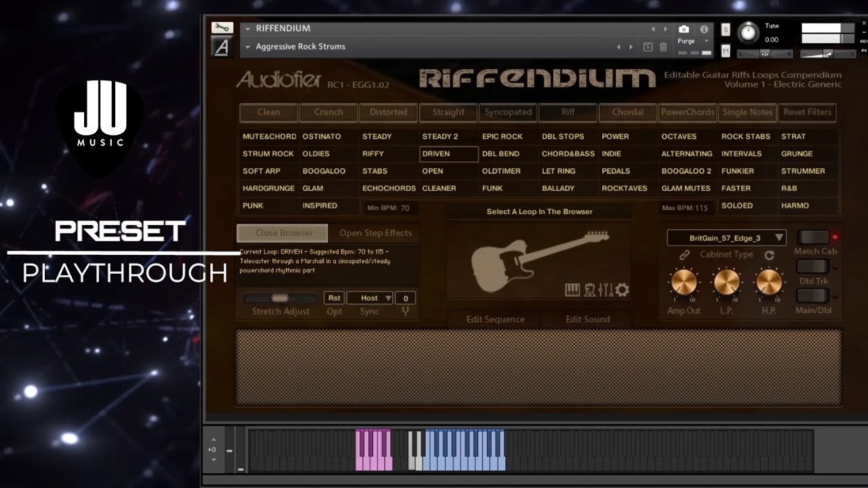Toggle the Distorted filter
This screenshot has width=868, height=488.
(x=389, y=112)
